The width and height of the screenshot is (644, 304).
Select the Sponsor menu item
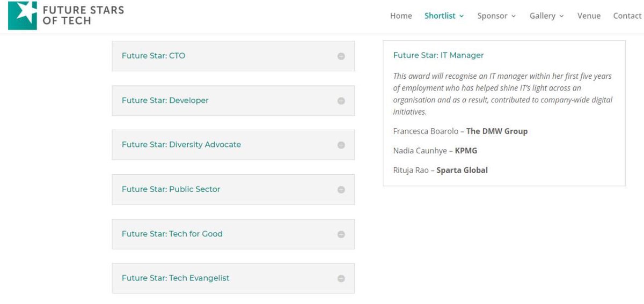493,16
